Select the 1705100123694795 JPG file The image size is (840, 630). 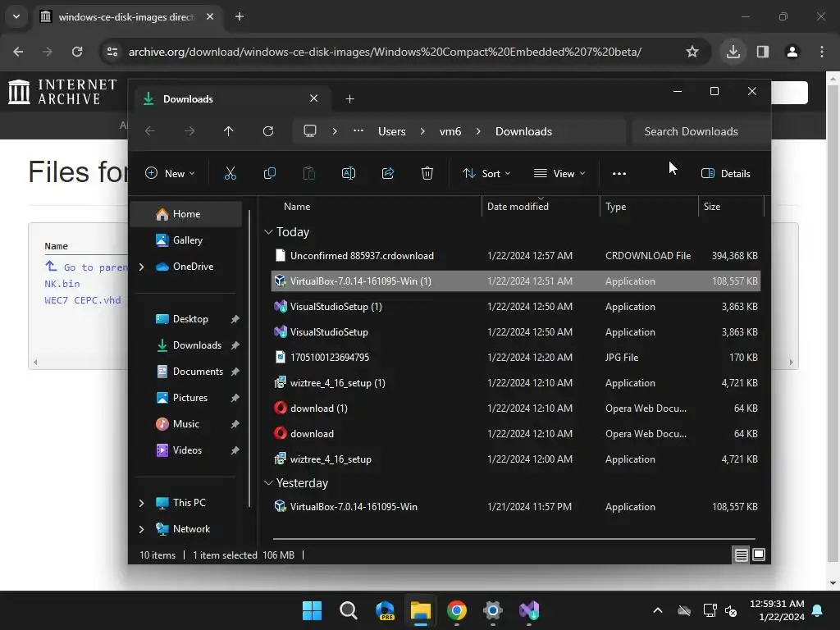pos(516,358)
